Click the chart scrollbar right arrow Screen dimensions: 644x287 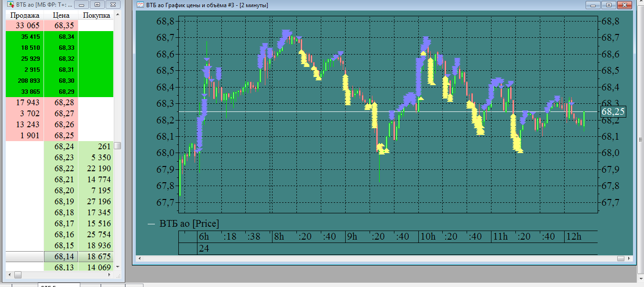(x=629, y=258)
